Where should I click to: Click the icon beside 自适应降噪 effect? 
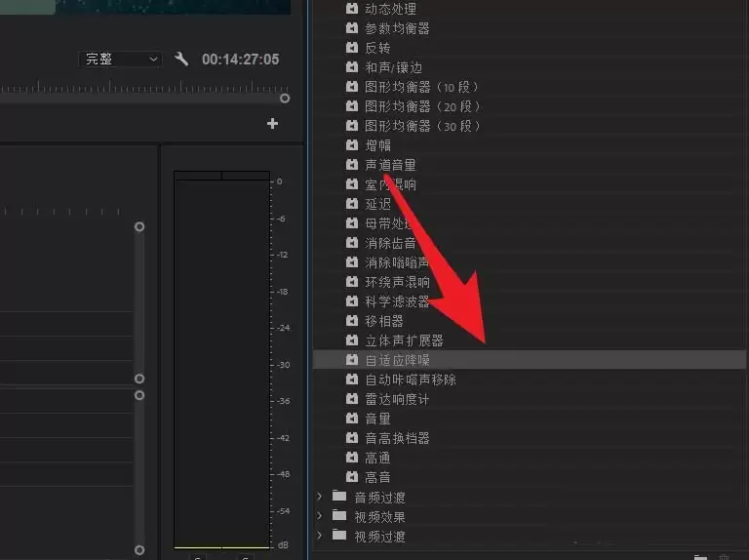[351, 360]
